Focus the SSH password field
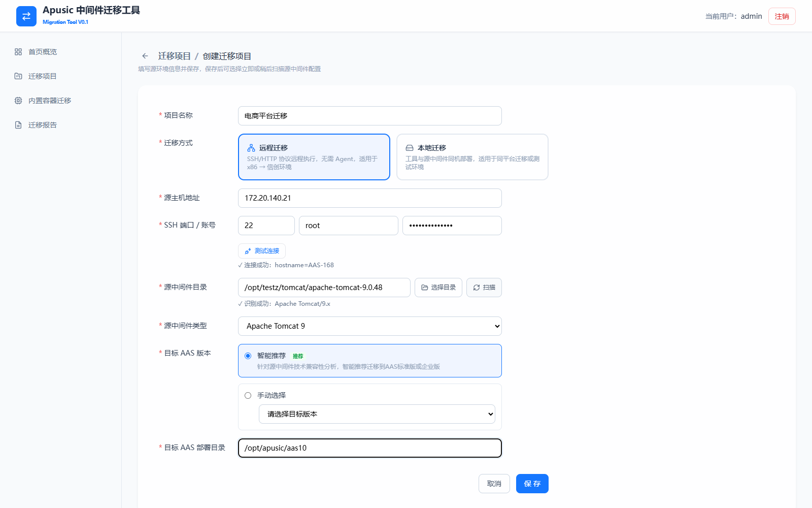Image resolution: width=812 pixels, height=508 pixels. (452, 226)
